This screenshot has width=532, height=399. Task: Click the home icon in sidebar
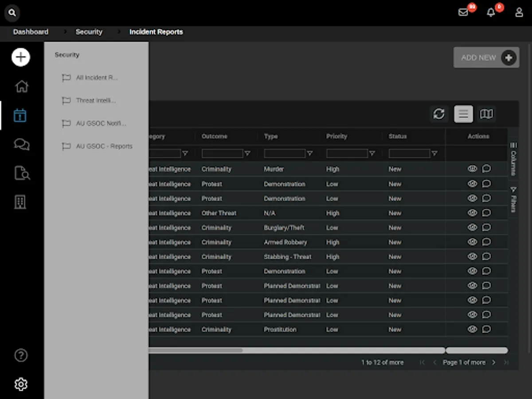(x=21, y=86)
